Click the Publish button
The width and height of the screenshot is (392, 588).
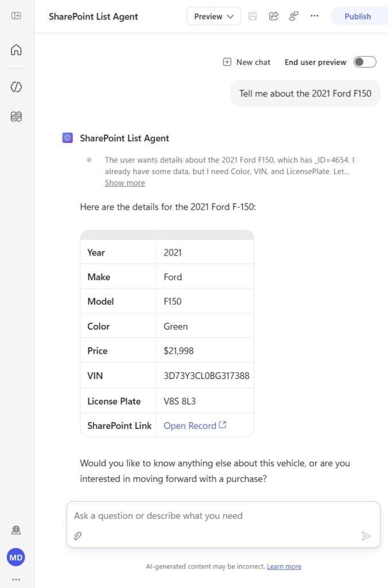tap(359, 16)
